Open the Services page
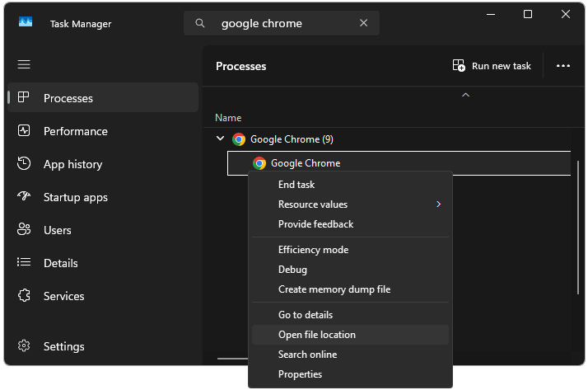The image size is (588, 390). coord(103,296)
